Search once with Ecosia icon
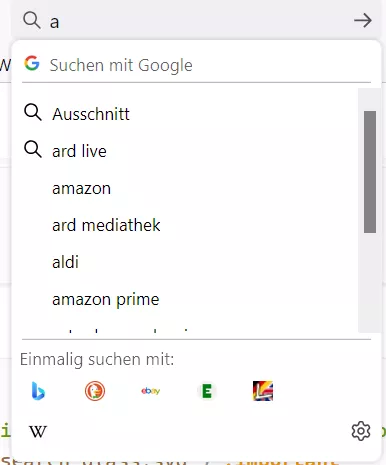The width and height of the screenshot is (386, 465). tap(207, 391)
